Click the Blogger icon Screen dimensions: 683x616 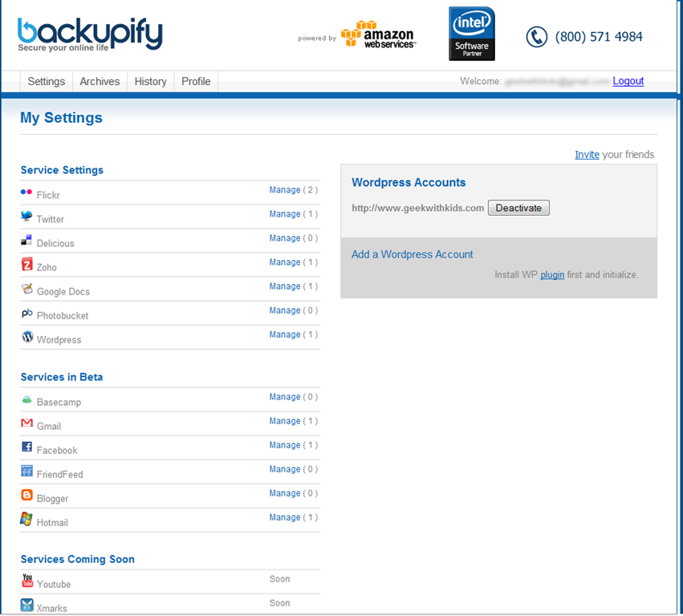(x=27, y=496)
